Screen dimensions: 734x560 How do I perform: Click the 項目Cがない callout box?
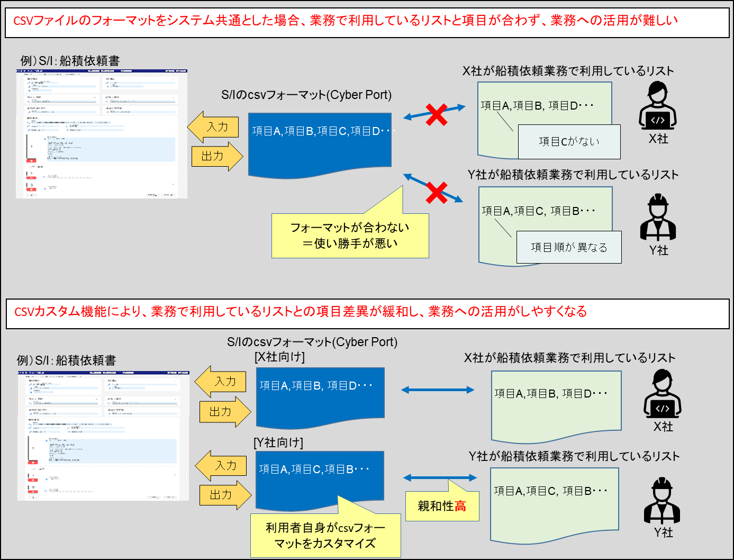(x=569, y=142)
